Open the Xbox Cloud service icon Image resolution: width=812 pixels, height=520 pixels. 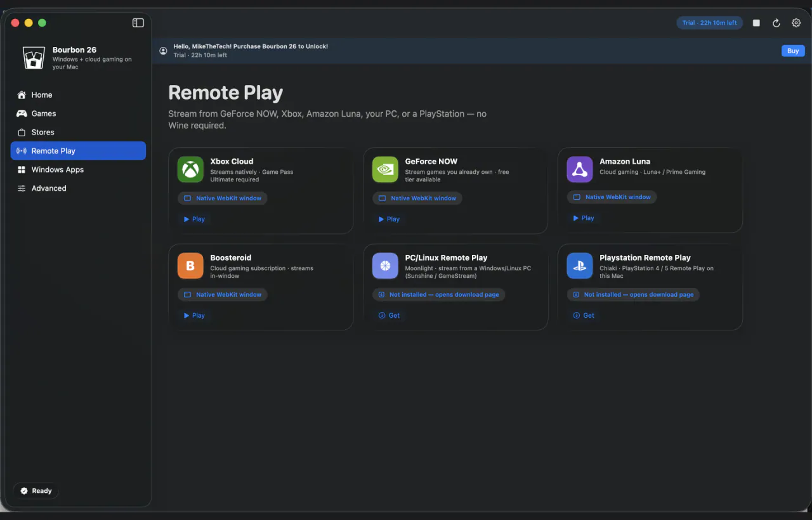pos(190,169)
